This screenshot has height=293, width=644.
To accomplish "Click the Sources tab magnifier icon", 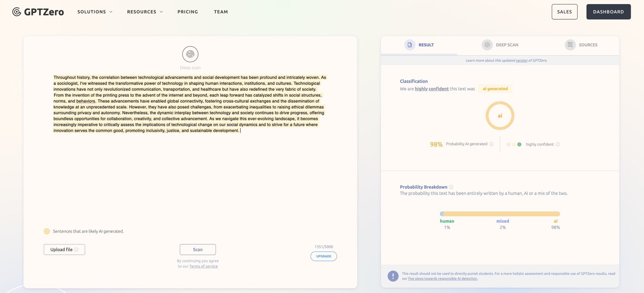I will click(x=570, y=45).
